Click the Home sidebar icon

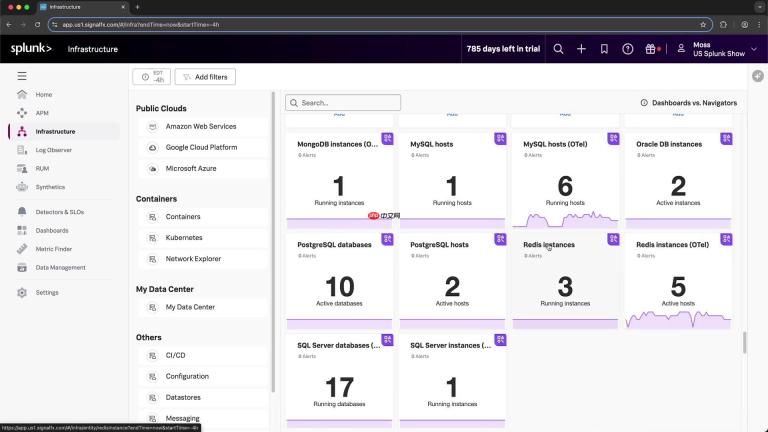click(22, 95)
